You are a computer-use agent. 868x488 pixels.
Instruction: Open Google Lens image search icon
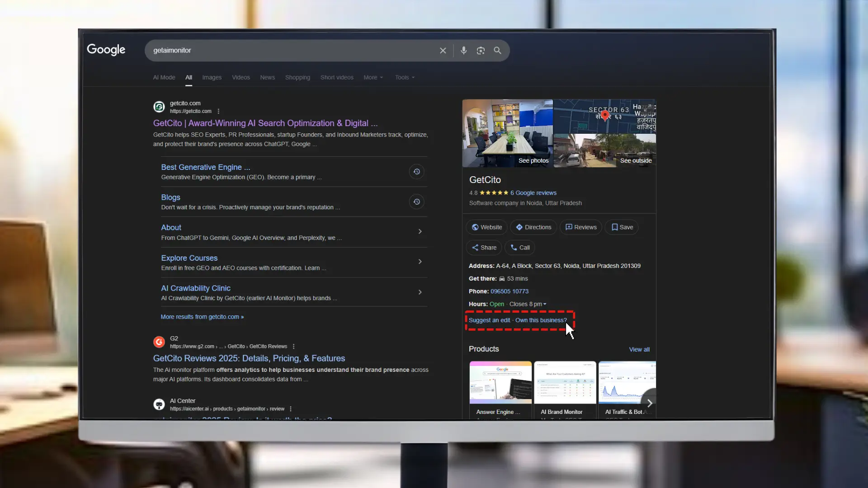point(480,50)
